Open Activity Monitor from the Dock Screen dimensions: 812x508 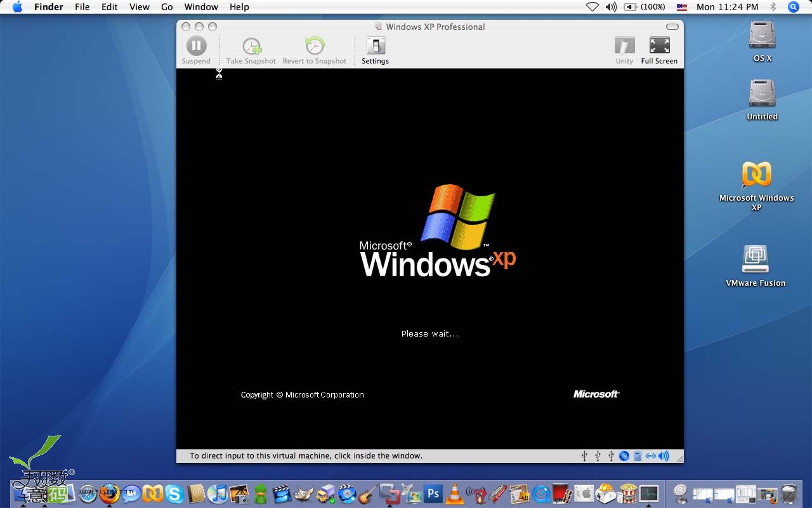pos(649,493)
